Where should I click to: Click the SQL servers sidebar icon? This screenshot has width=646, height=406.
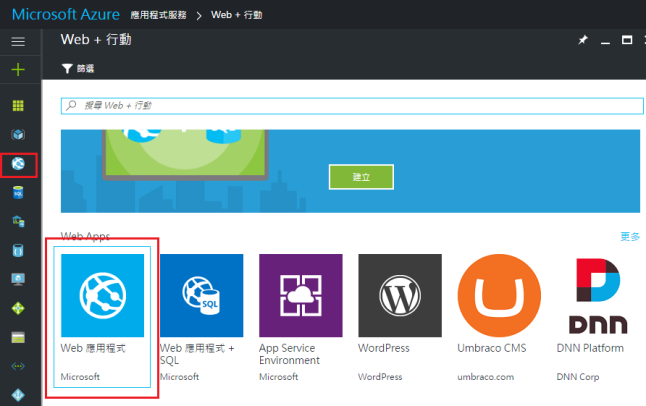click(x=18, y=221)
